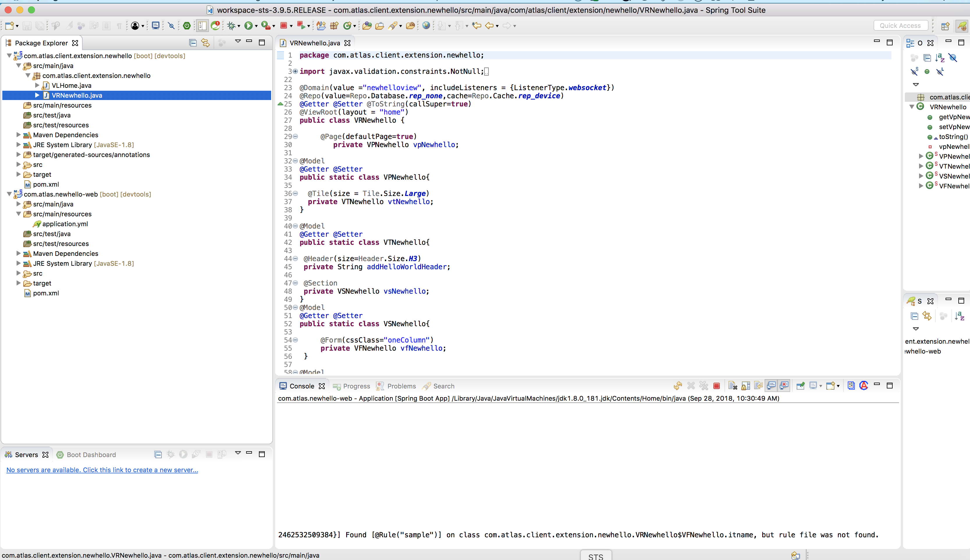The height and width of the screenshot is (560, 970).
Task: Select application.yml in the project tree
Action: click(65, 224)
